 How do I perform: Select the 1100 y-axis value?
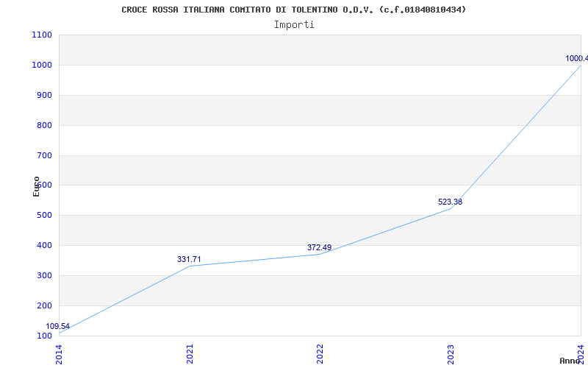pyautogui.click(x=42, y=35)
